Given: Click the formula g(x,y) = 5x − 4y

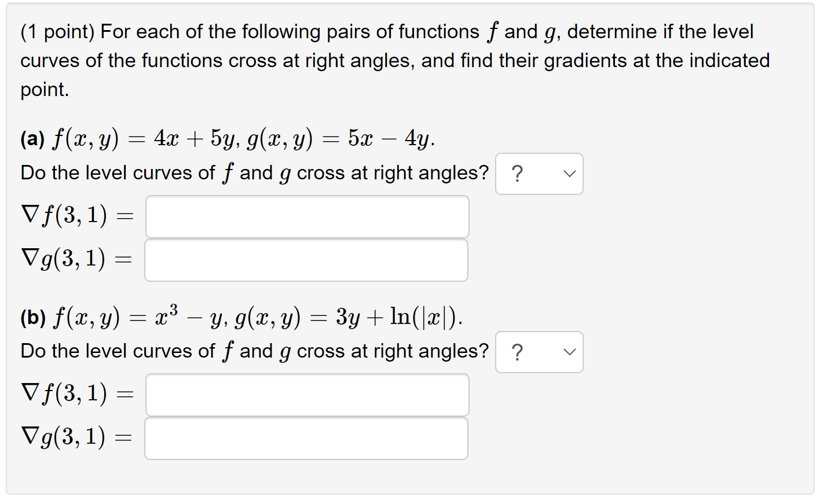Looking at the screenshot, I should coord(340,139).
